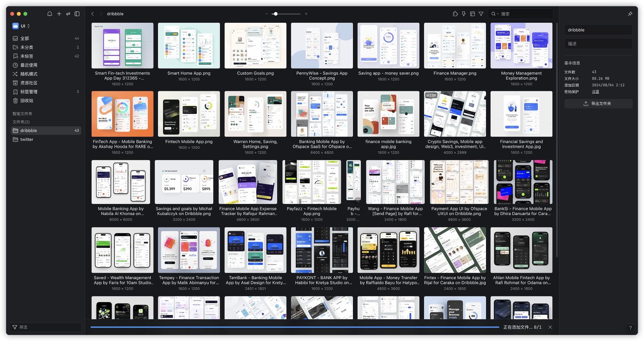The width and height of the screenshot is (644, 341).
Task: Click the switch arrows icon in sidebar header
Action: coord(68,14)
